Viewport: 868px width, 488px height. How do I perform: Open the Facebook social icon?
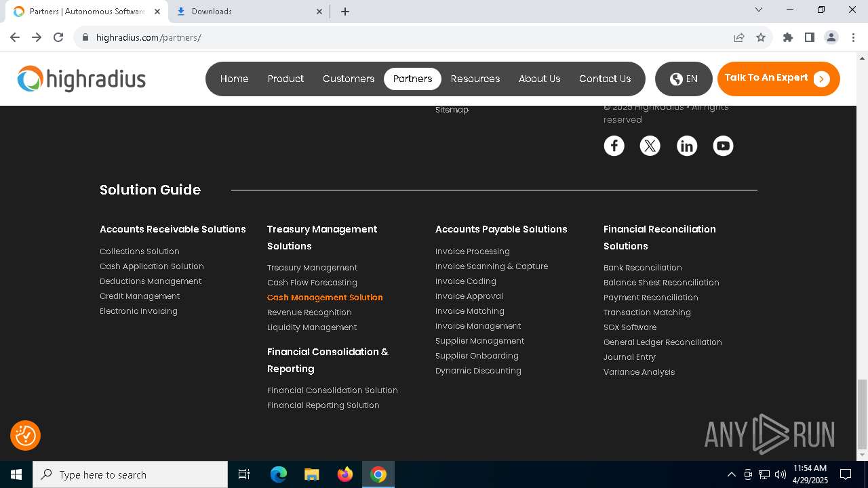(614, 146)
